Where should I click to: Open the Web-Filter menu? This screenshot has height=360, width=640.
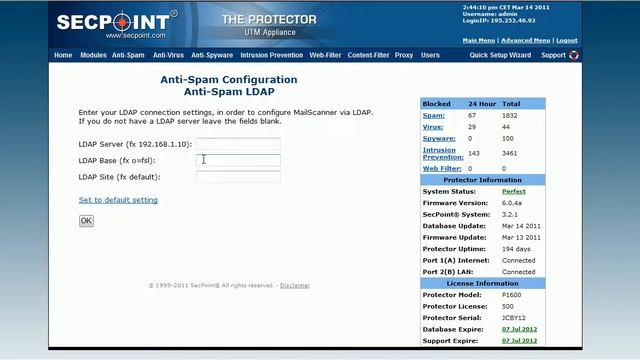tap(325, 55)
